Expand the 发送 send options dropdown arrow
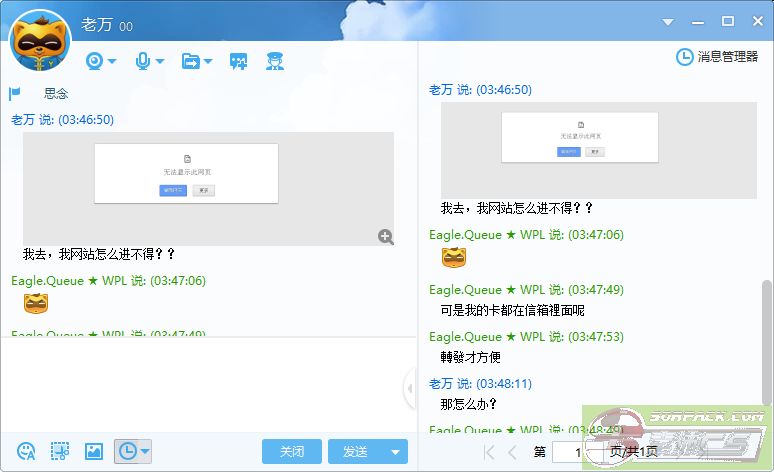 (395, 451)
